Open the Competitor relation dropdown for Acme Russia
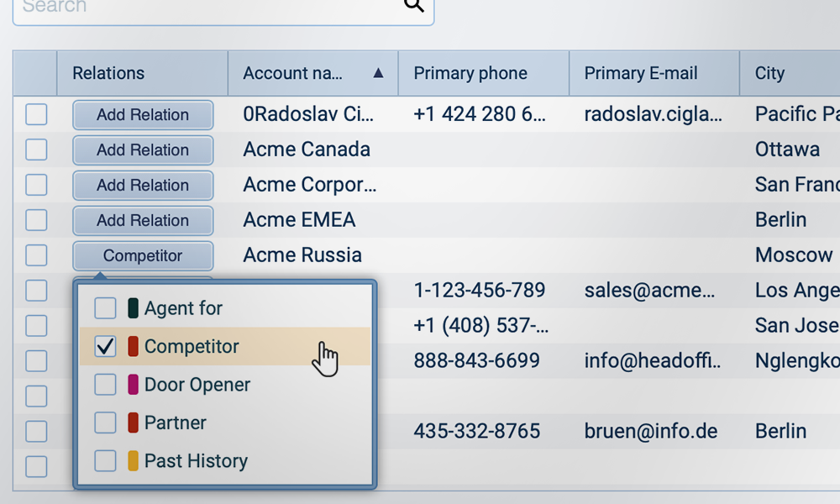 tap(143, 255)
